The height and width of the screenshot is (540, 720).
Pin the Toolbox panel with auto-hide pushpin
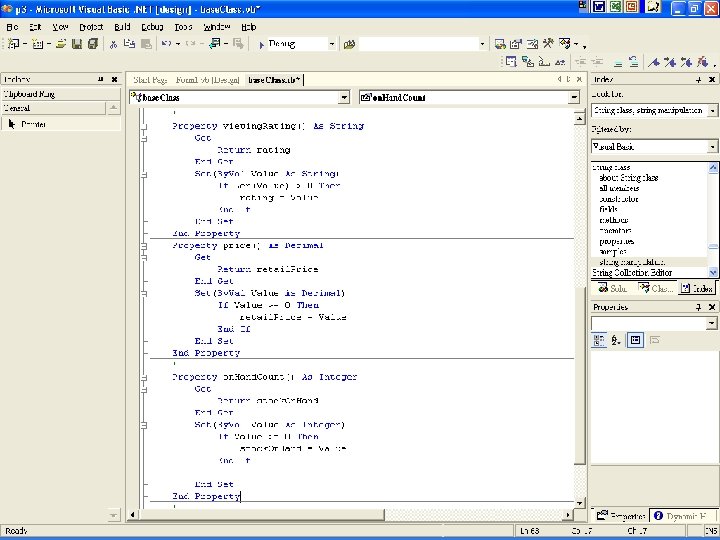[x=101, y=79]
